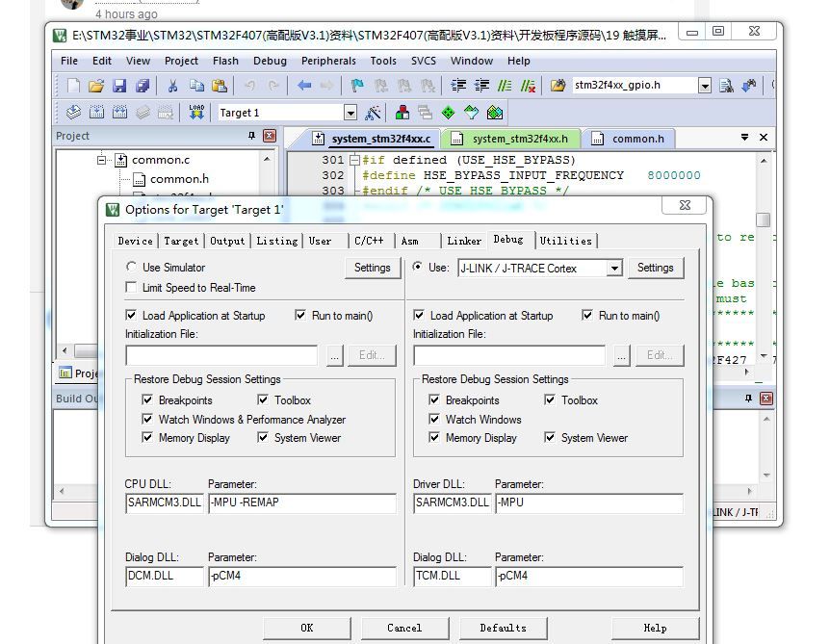The image size is (830, 644).
Task: Open file using the folder icon
Action: (96, 86)
